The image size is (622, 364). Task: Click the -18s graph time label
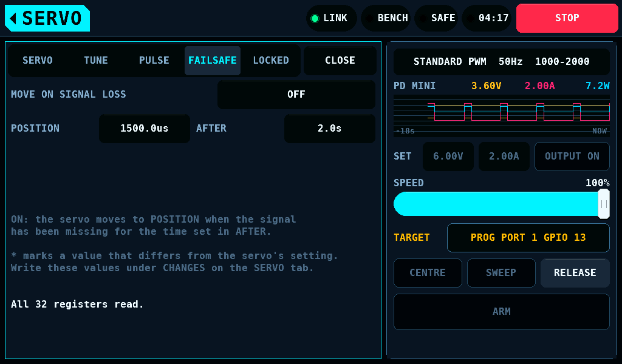pos(405,131)
